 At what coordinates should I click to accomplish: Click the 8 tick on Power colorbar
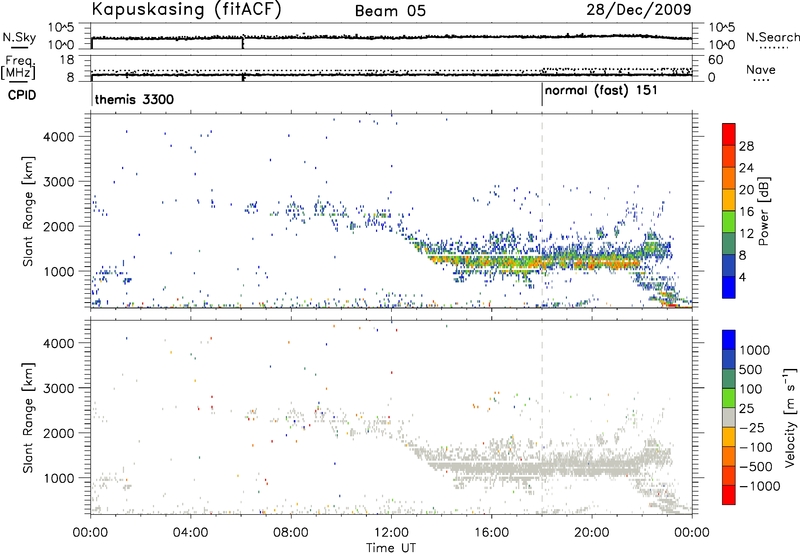743,256
